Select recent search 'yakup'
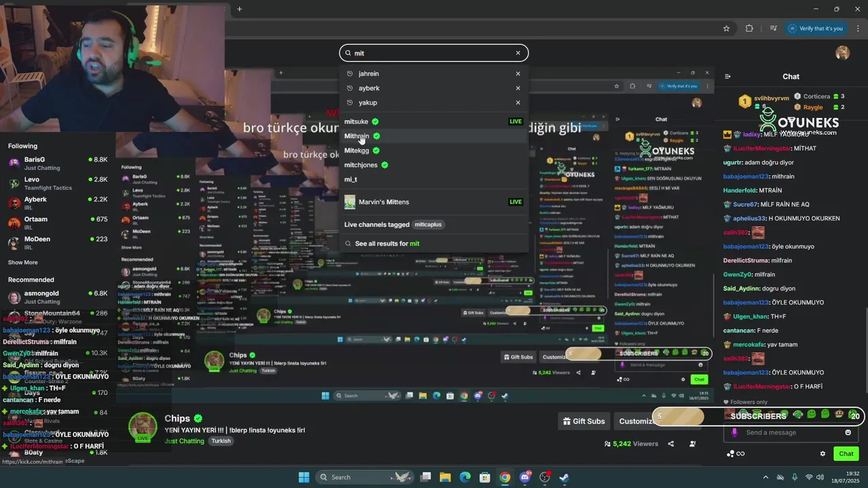This screenshot has width=868, height=488. 434,102
